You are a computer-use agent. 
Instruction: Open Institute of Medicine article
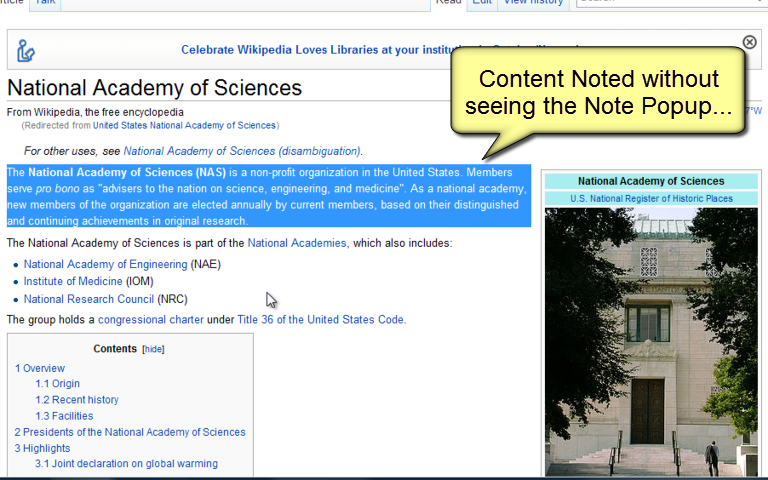[x=73, y=281]
